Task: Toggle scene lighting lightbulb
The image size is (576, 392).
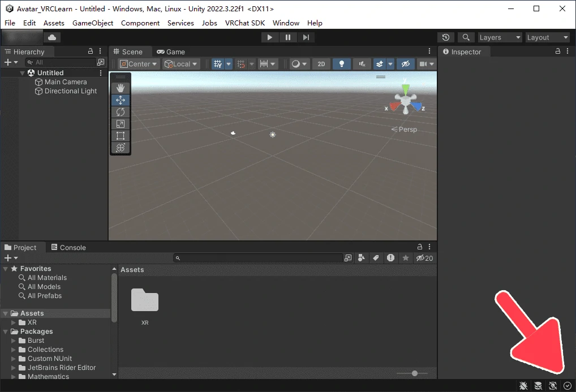Action: pyautogui.click(x=341, y=64)
